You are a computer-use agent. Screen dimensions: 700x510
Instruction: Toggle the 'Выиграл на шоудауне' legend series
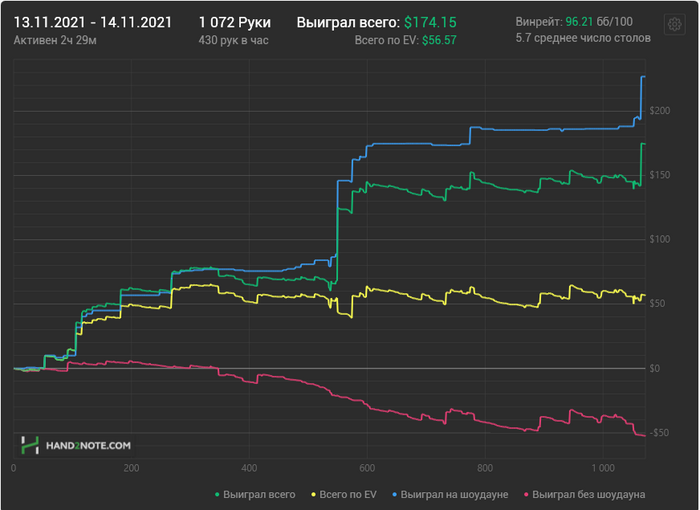coord(450,494)
